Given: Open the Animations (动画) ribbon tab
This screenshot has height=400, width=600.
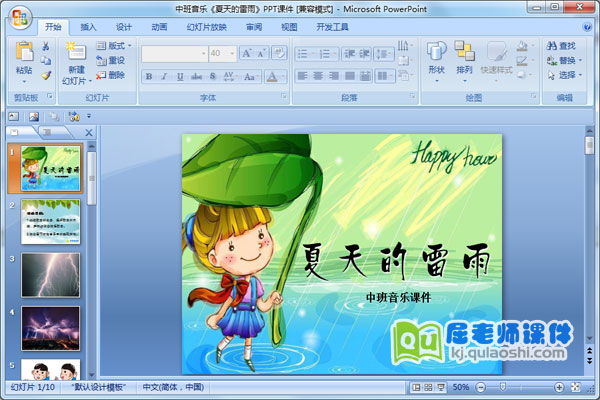Looking at the screenshot, I should click(x=159, y=27).
